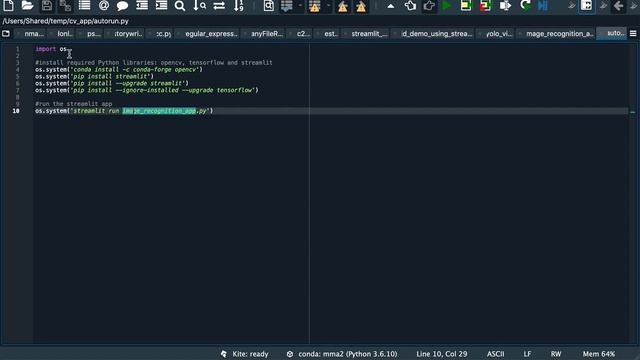Expand toolbar overflow left of back arrow
The image size is (640, 360).
click(603, 6)
